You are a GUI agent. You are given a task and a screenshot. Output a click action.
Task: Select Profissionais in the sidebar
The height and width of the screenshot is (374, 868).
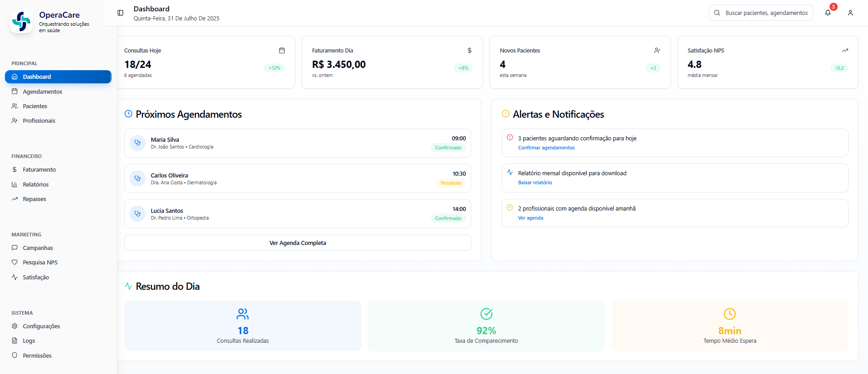pyautogui.click(x=58, y=120)
